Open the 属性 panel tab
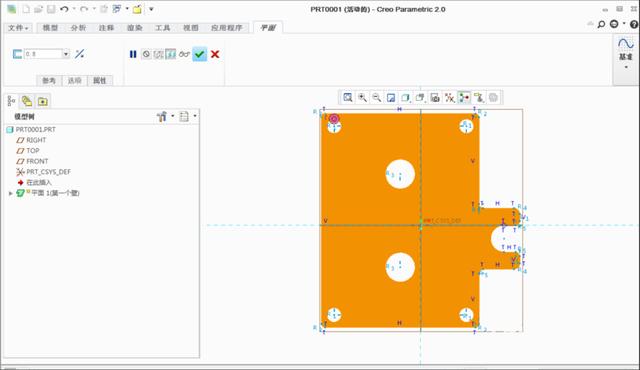640x370 pixels. coord(100,80)
